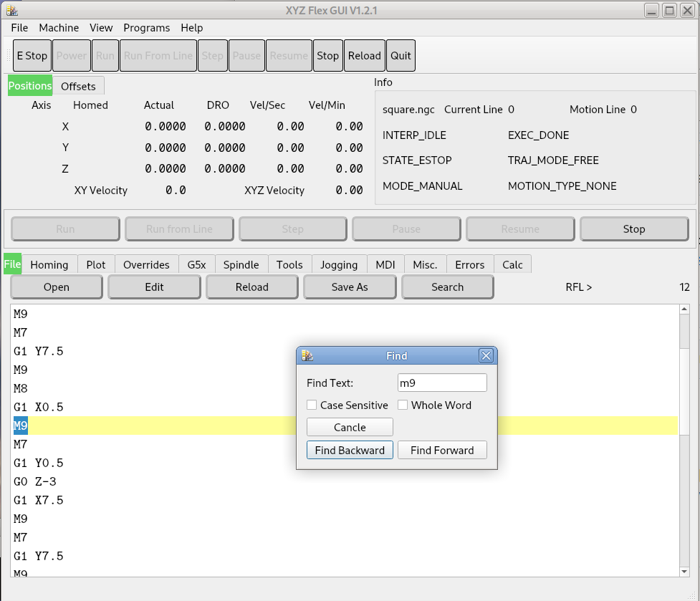Image resolution: width=700 pixels, height=601 pixels.
Task: Click the Find dialog title icon
Action: pos(307,355)
